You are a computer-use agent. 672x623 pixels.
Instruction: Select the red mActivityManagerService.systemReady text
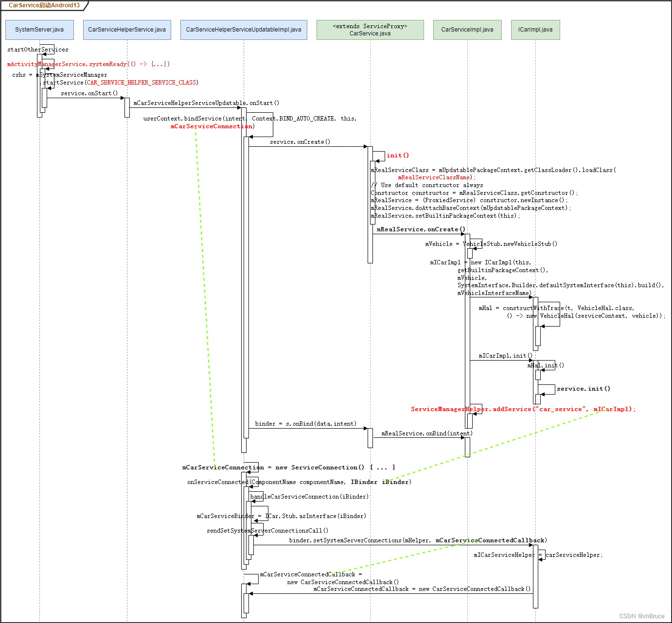coord(88,64)
